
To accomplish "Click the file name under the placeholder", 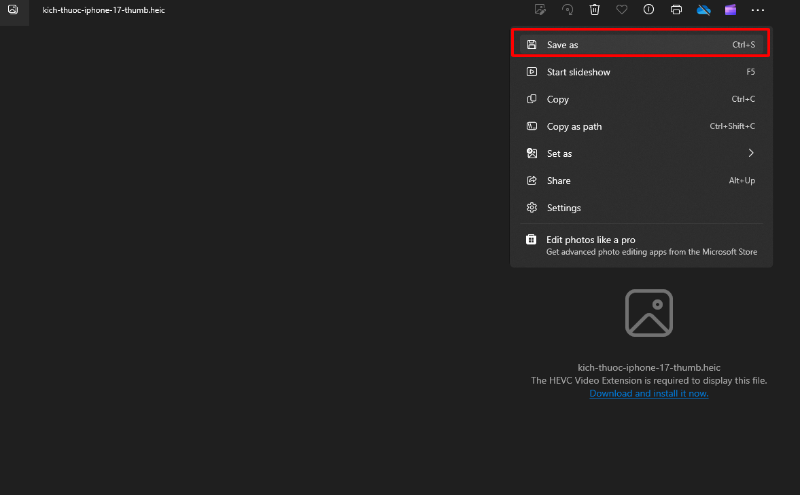I will 648,367.
